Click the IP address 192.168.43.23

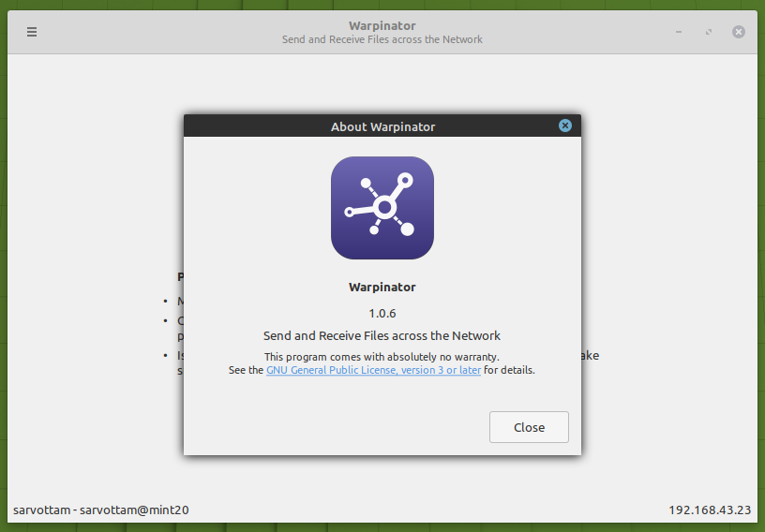pos(710,510)
